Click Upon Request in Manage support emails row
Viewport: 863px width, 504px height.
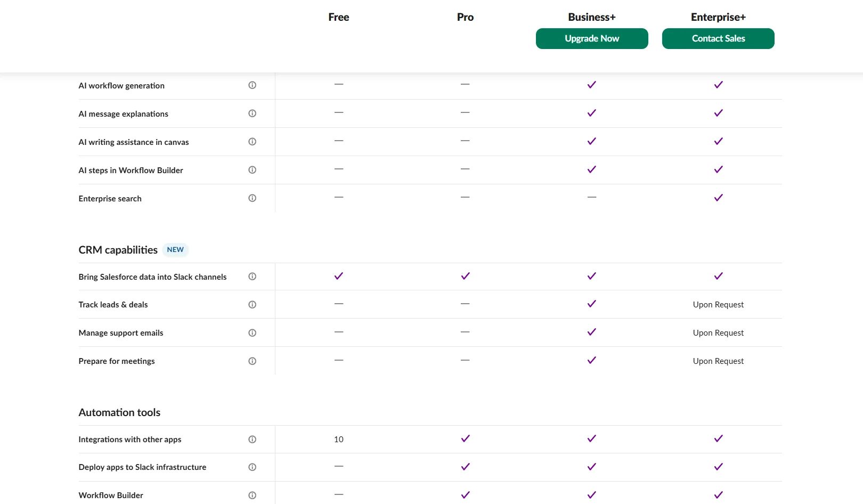click(718, 333)
